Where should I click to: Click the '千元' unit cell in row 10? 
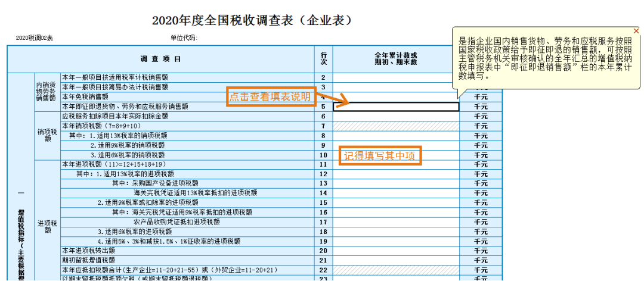click(481, 155)
